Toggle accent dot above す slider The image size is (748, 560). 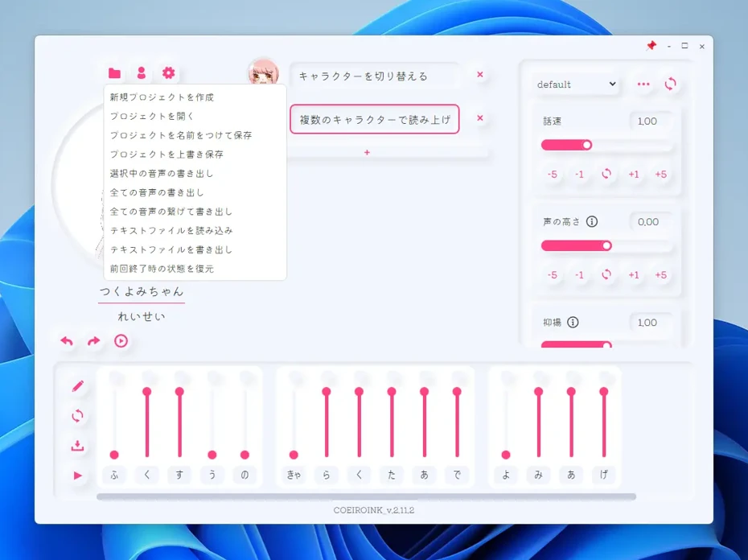pos(181,378)
